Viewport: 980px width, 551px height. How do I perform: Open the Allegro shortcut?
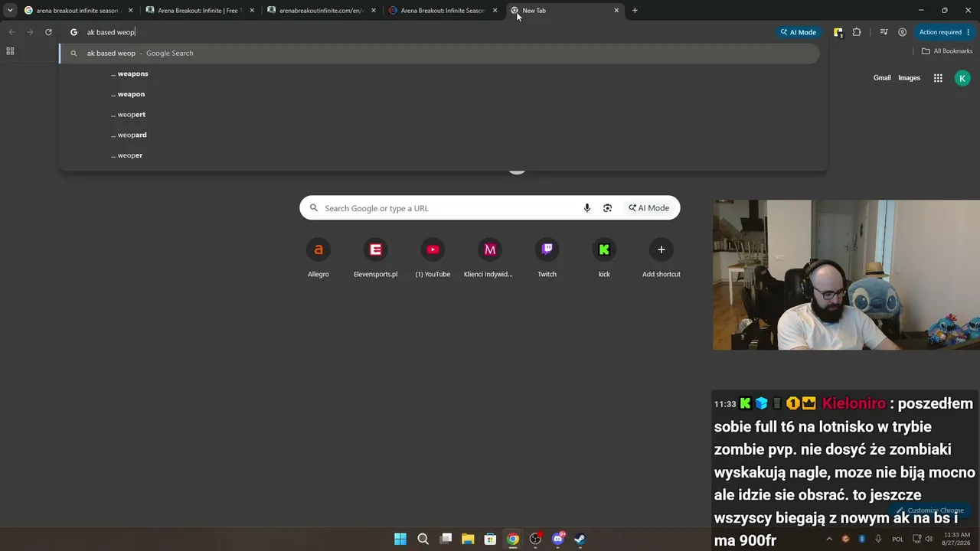coord(318,258)
